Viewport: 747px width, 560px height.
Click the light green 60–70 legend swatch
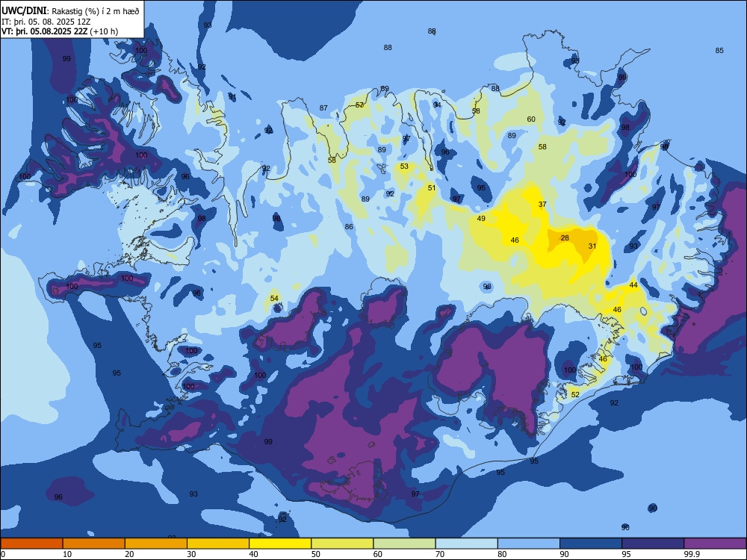pos(404,544)
